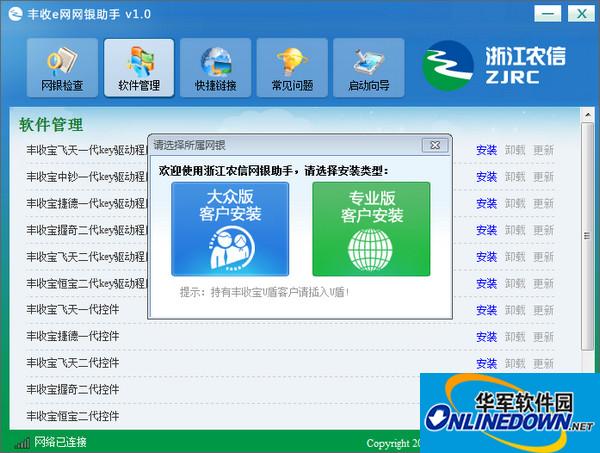Click 卸载 for 丰收宝中钞一代key驱动程序
The image size is (600, 453).
[x=515, y=177]
